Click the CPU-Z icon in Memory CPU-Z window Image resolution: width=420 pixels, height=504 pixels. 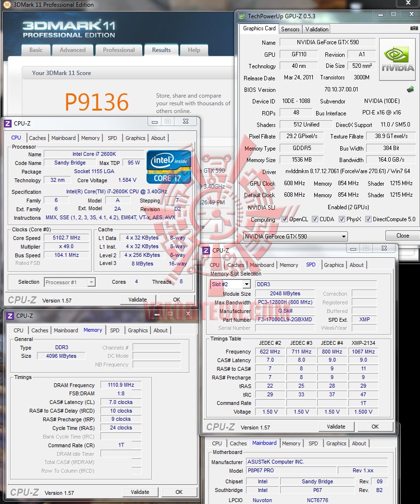pos(10,315)
